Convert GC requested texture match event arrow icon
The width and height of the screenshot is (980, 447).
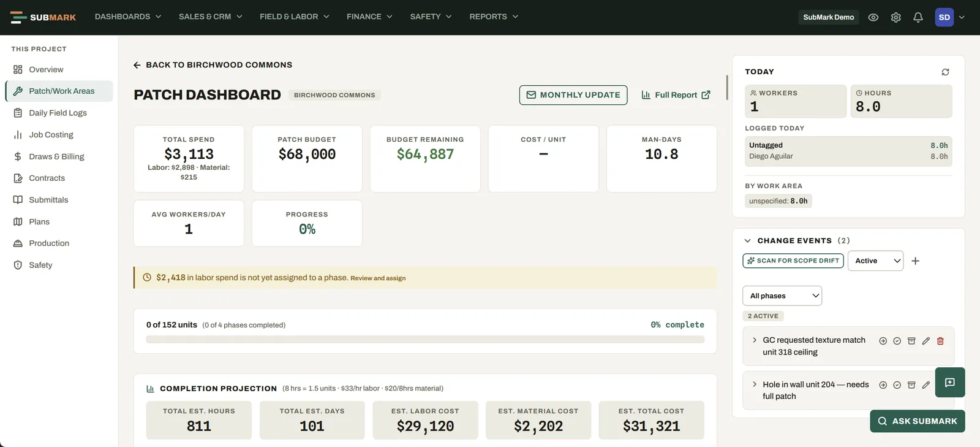(x=883, y=341)
